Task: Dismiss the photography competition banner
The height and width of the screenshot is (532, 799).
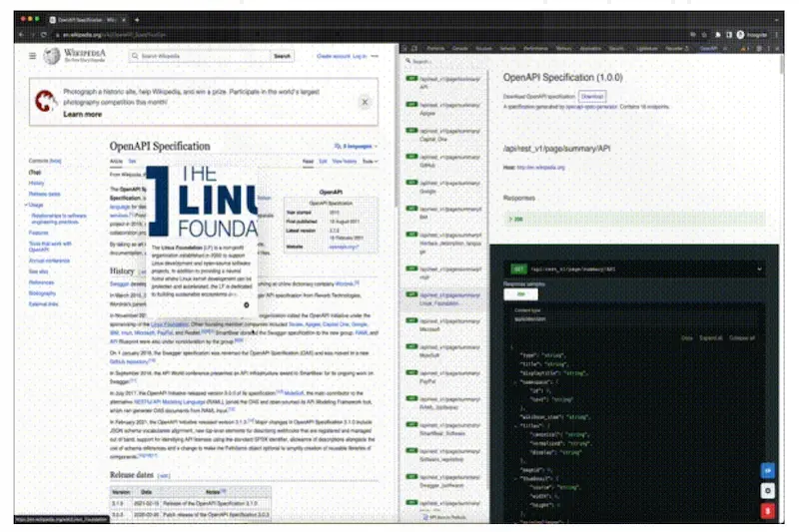Action: coord(365,102)
